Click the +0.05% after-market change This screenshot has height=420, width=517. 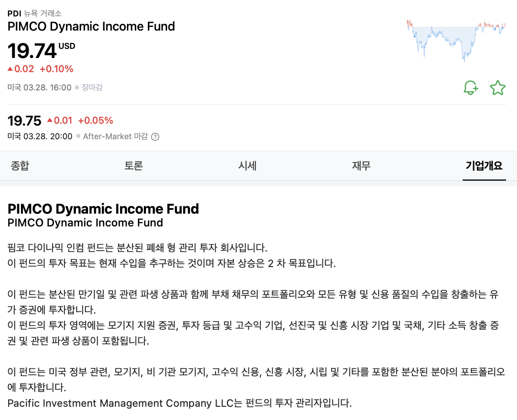click(95, 121)
